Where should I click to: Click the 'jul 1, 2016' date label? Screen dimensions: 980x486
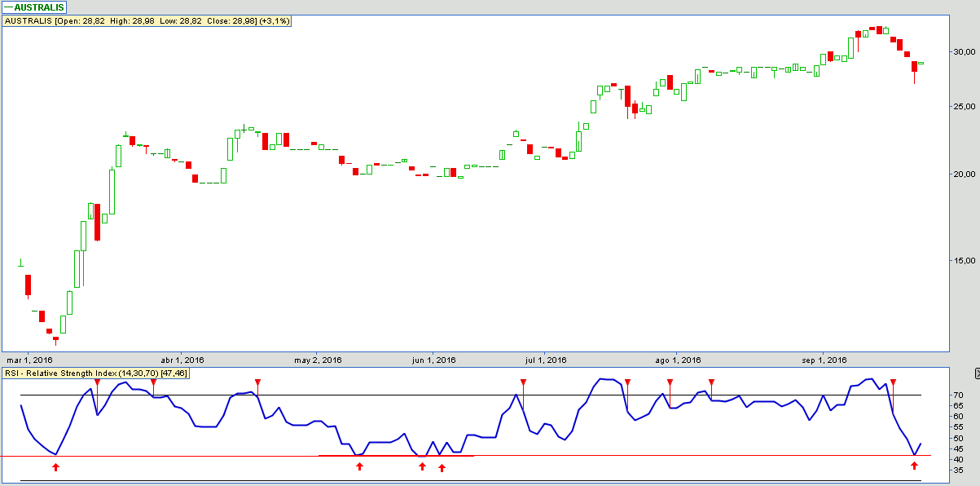pos(546,360)
